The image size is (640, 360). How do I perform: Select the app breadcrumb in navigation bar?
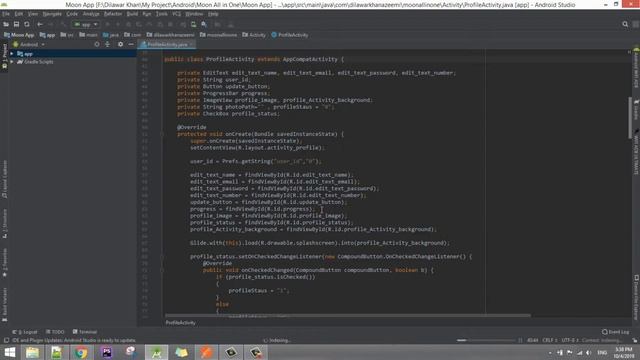47,35
